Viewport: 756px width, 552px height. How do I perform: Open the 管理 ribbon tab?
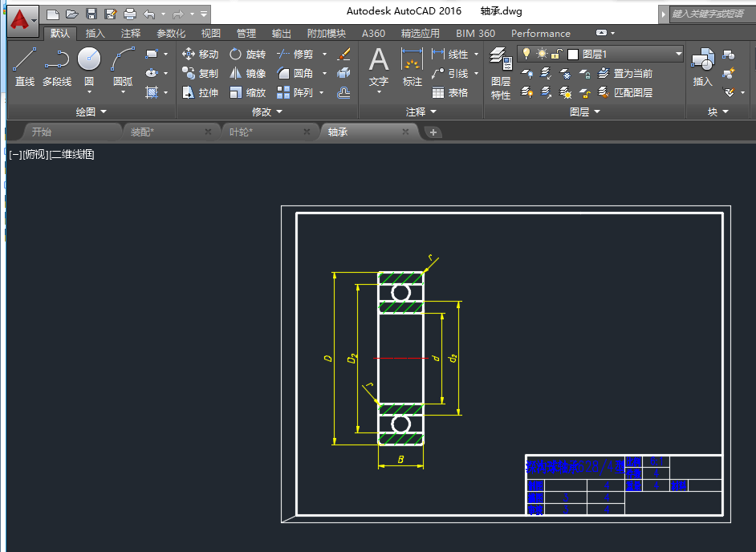(x=246, y=33)
